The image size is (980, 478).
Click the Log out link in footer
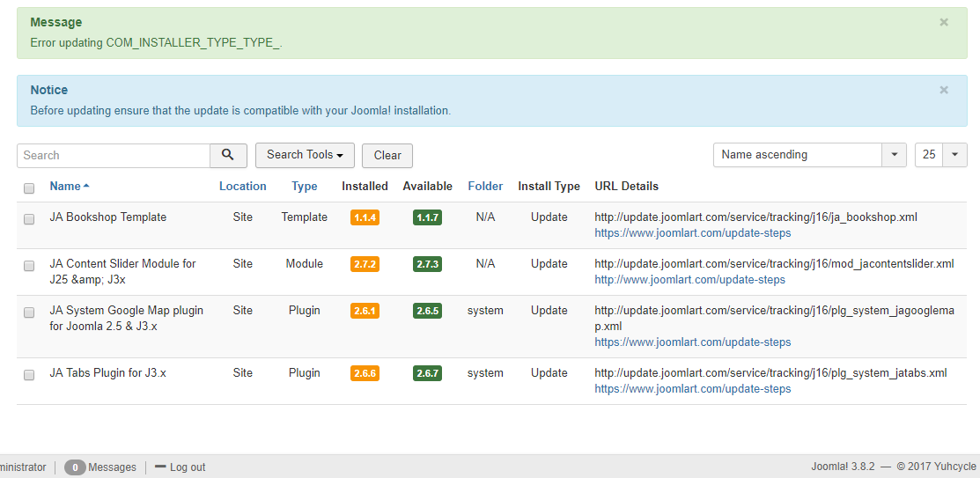(x=181, y=467)
